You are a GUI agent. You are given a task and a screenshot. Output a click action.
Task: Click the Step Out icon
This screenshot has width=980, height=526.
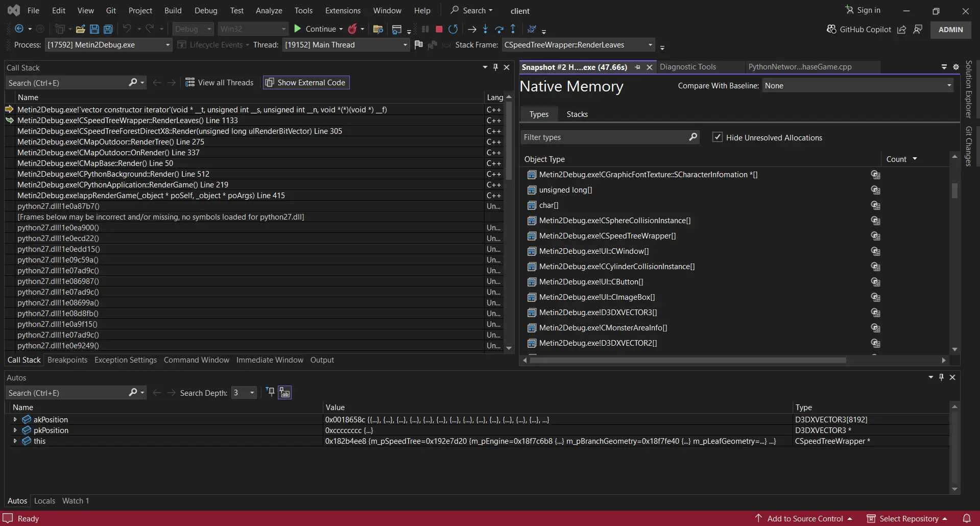point(513,29)
